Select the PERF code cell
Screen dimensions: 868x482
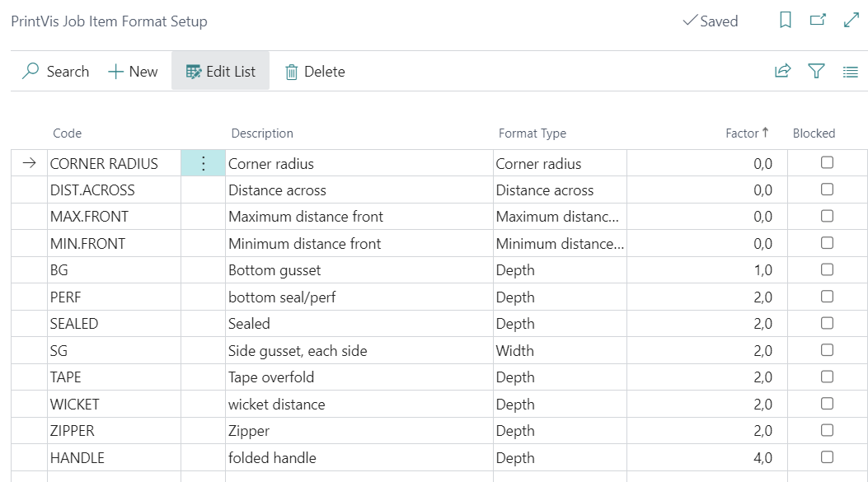point(114,297)
